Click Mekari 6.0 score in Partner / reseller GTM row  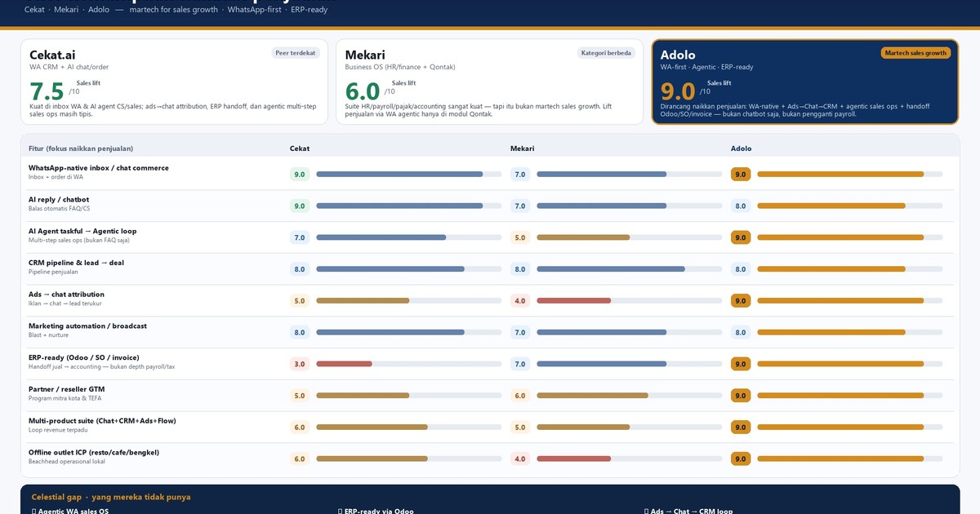pyautogui.click(x=520, y=396)
